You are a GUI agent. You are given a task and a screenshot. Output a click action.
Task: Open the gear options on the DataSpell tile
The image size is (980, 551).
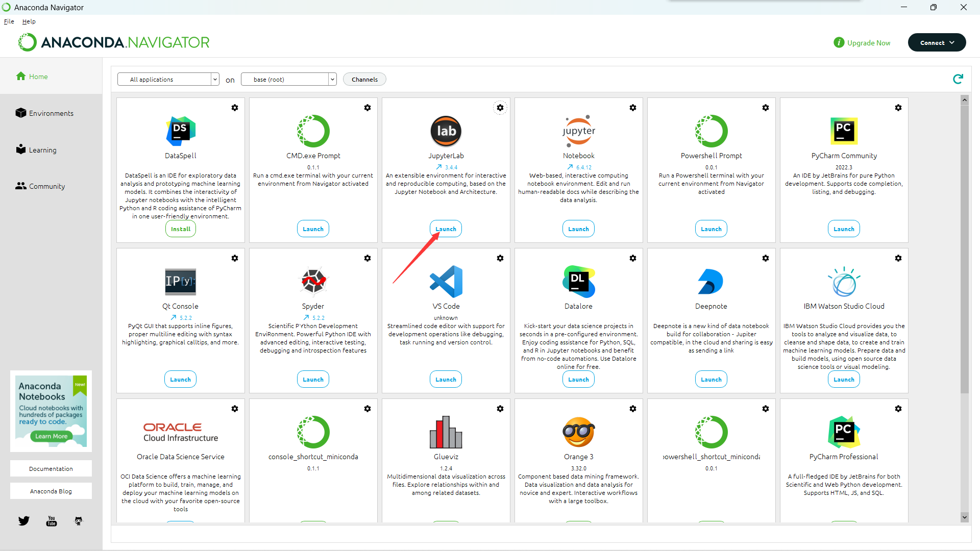tap(234, 108)
